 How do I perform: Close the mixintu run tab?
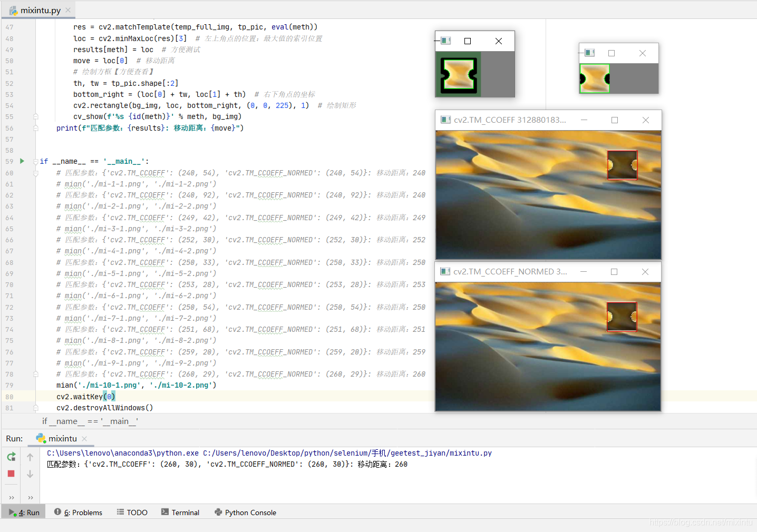(84, 438)
